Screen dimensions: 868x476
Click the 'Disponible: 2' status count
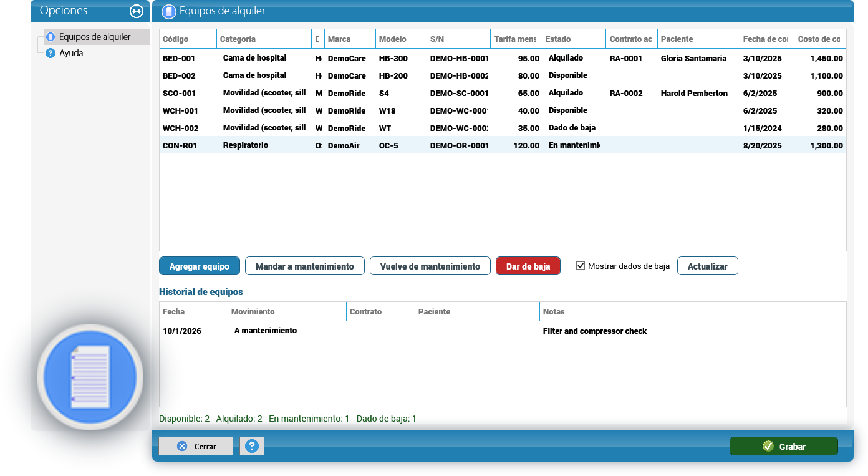[x=185, y=419]
